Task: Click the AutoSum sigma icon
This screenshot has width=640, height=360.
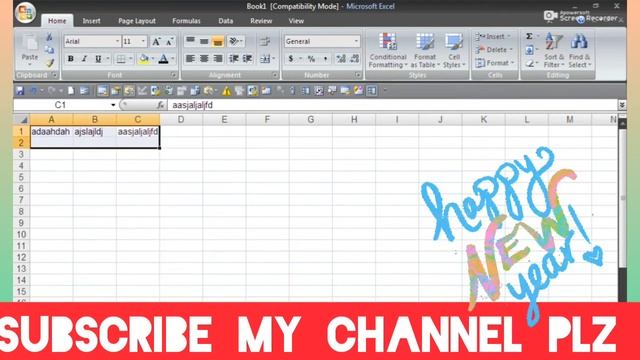Action: 529,36
